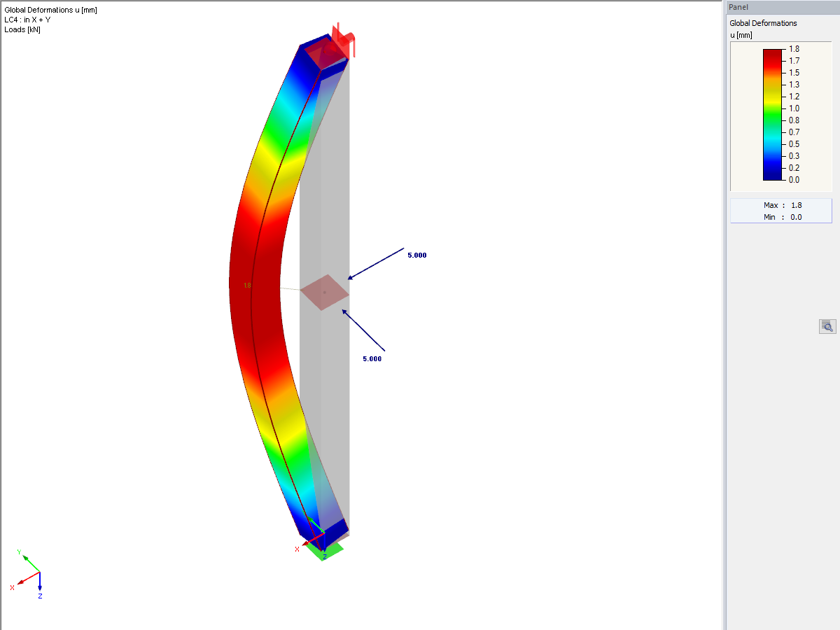Select the red support symbol atop the beam
The image size is (840, 630).
343,41
